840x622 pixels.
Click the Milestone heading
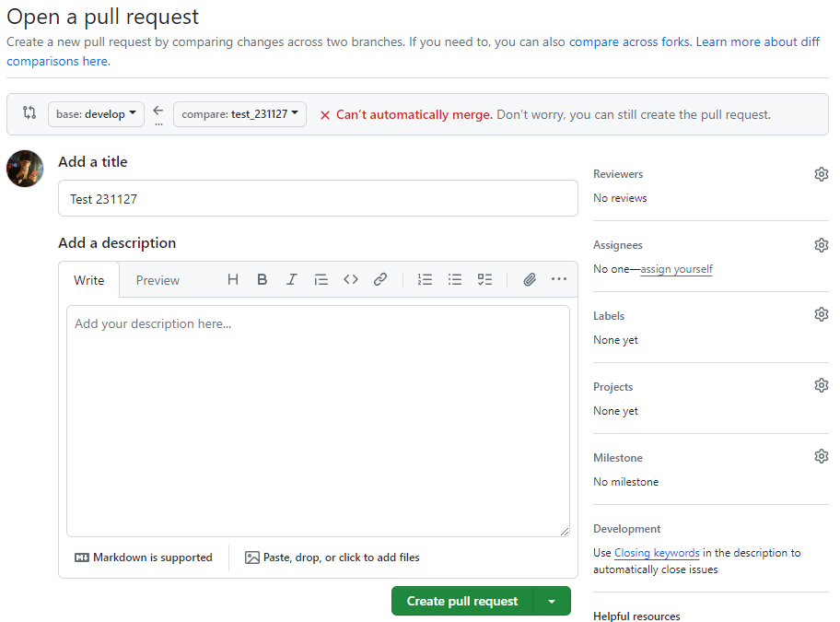click(x=618, y=458)
